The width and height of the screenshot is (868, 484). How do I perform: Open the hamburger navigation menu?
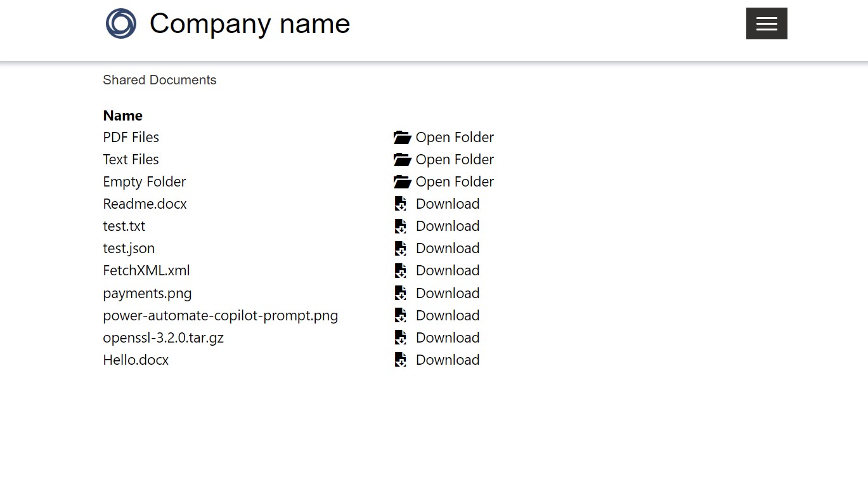766,23
